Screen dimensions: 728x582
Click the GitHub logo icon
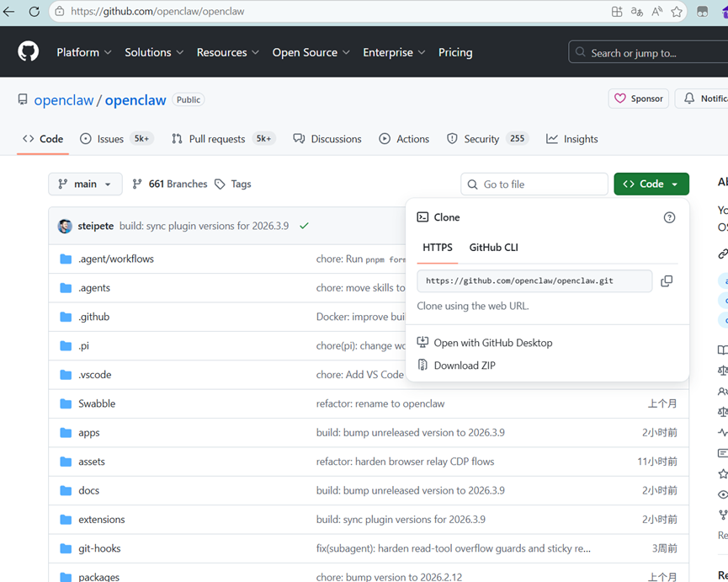click(x=29, y=52)
